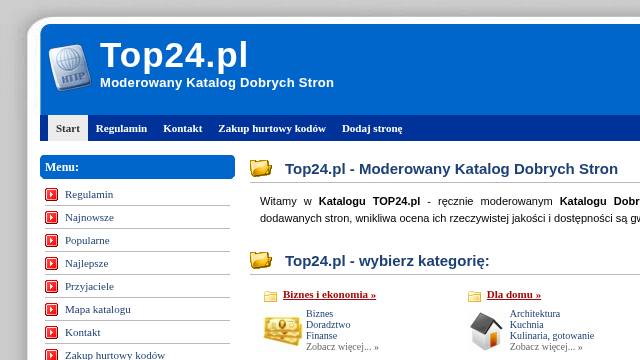Click the Menu: sidebar header
The height and width of the screenshot is (360, 640).
(x=138, y=167)
